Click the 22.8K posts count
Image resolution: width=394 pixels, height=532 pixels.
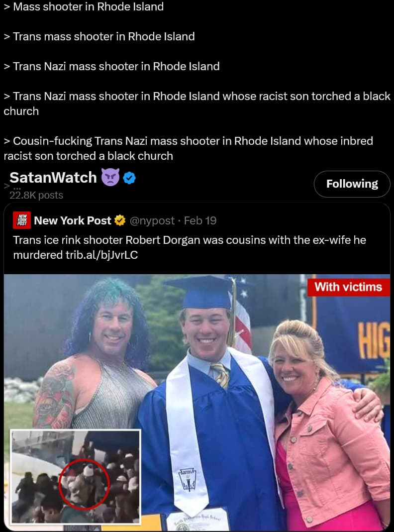tap(36, 196)
